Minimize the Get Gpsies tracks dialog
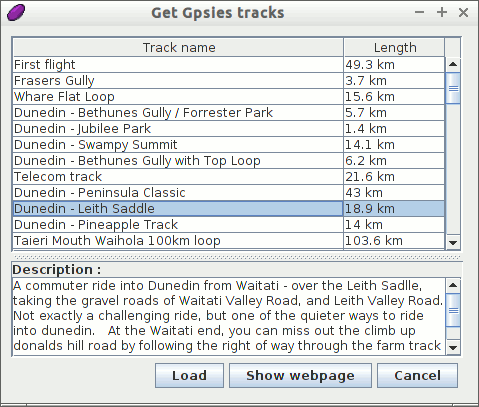 (x=419, y=13)
